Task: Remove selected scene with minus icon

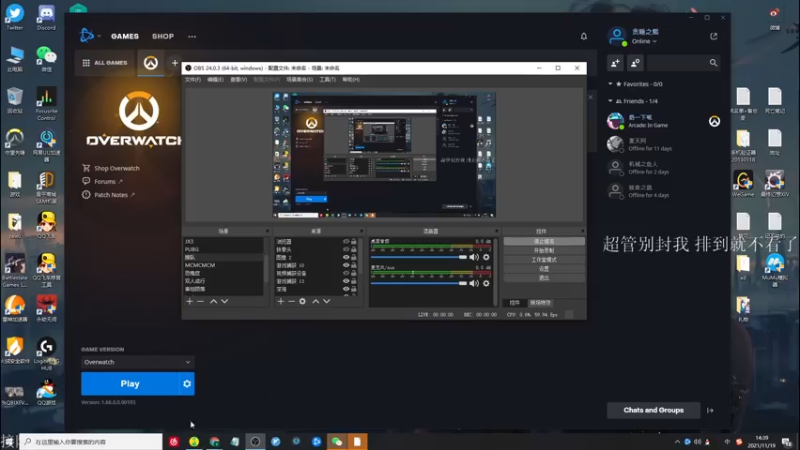Action: 201,302
